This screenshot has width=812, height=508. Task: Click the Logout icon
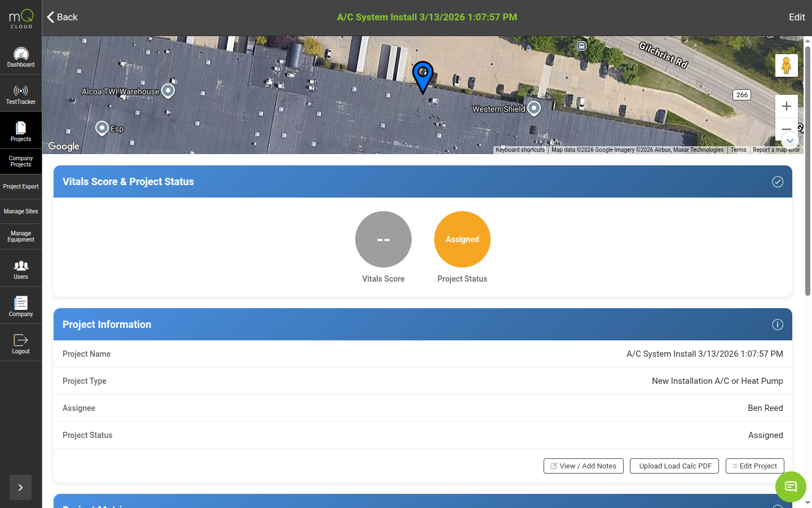tap(21, 339)
